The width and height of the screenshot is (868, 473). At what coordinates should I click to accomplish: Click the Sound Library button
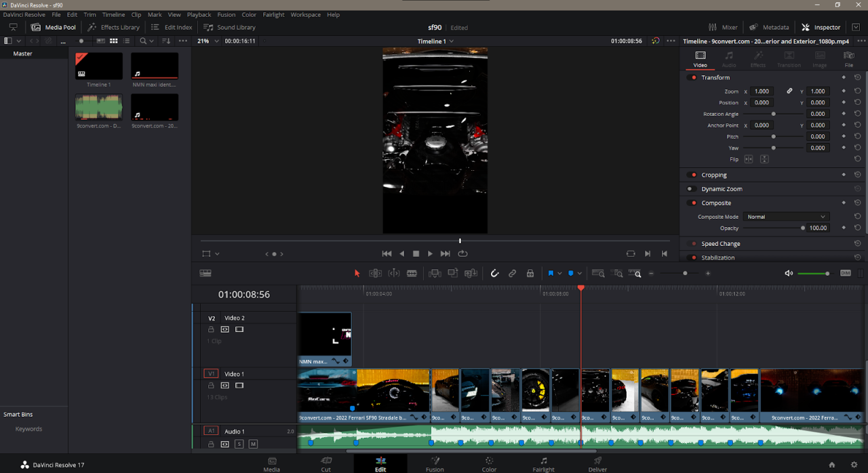pos(230,27)
